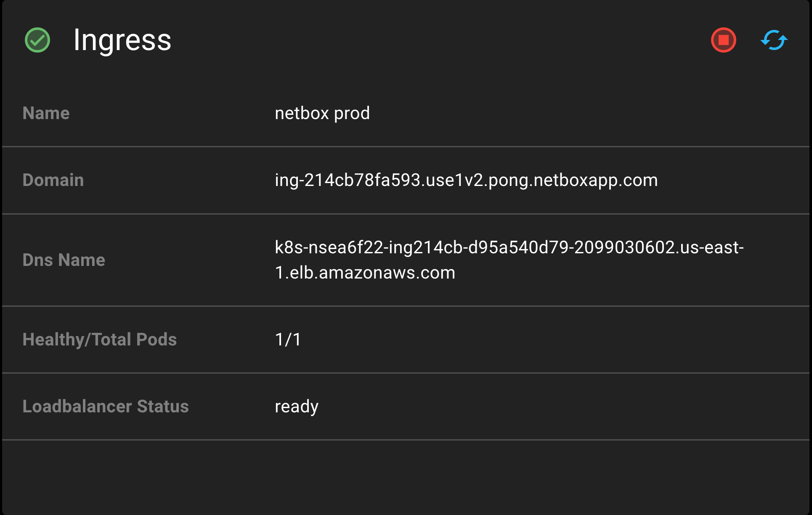Click the Healthy/Total Pods label
812x515 pixels.
[99, 340]
